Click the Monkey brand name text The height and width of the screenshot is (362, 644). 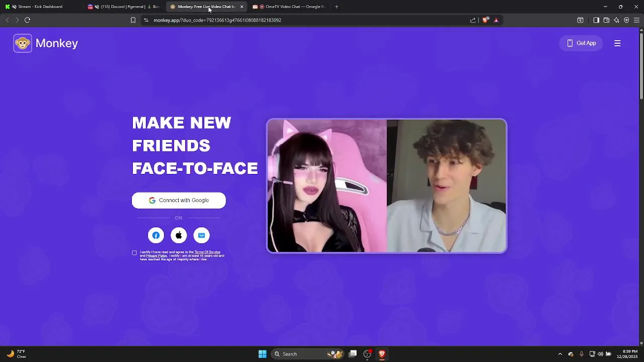(x=57, y=43)
